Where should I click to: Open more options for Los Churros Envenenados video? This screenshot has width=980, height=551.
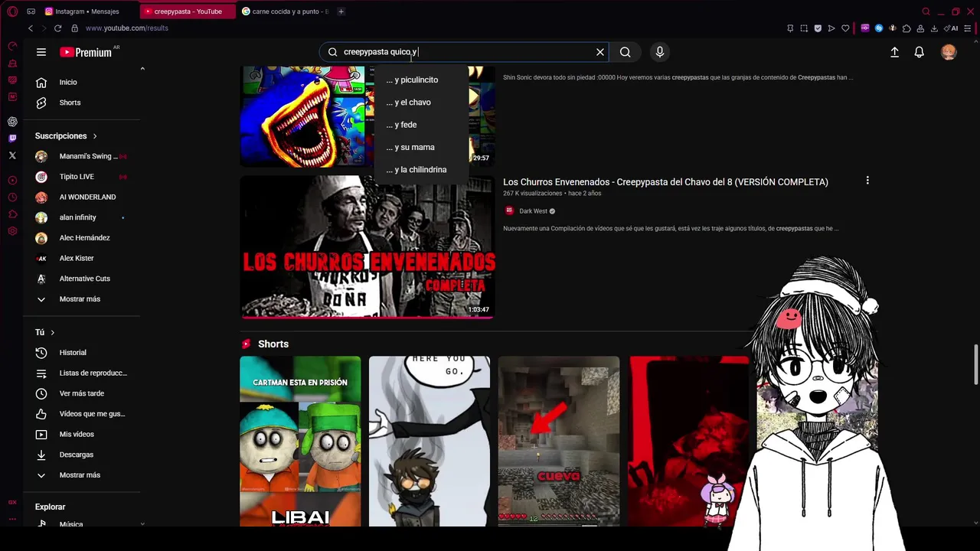867,181
